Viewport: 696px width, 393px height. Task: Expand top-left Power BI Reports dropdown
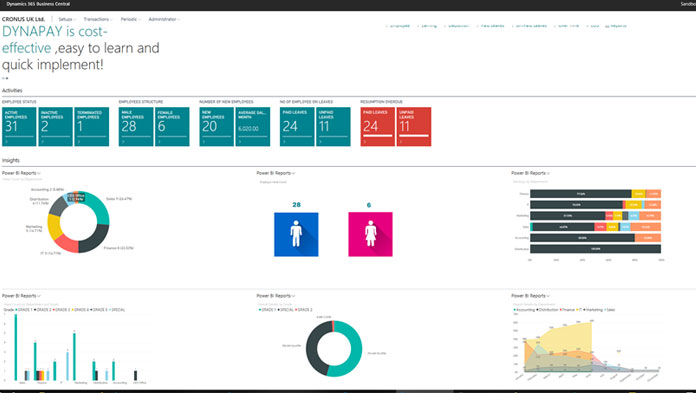21,173
